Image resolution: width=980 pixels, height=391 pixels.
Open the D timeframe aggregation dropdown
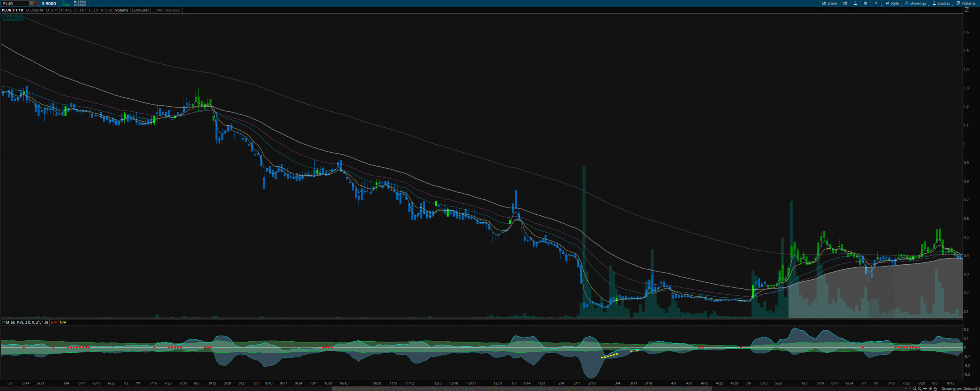(x=876, y=3)
